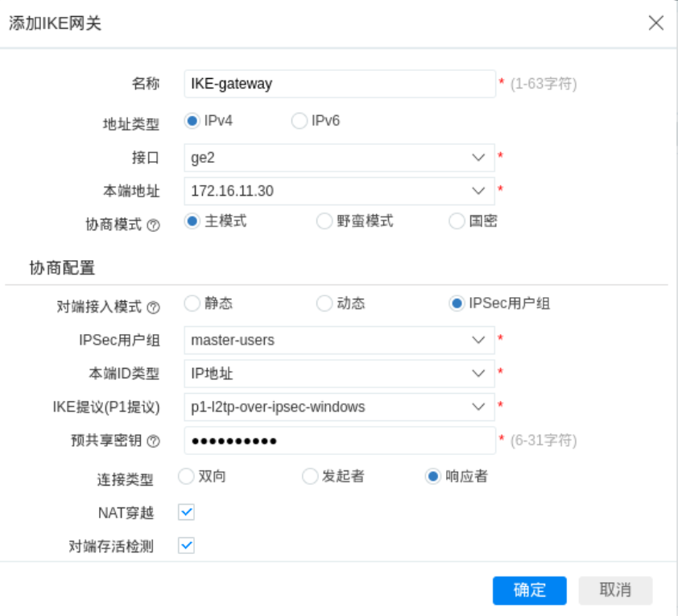
Task: Open the 接口 dropdown showing ge2
Action: point(339,158)
